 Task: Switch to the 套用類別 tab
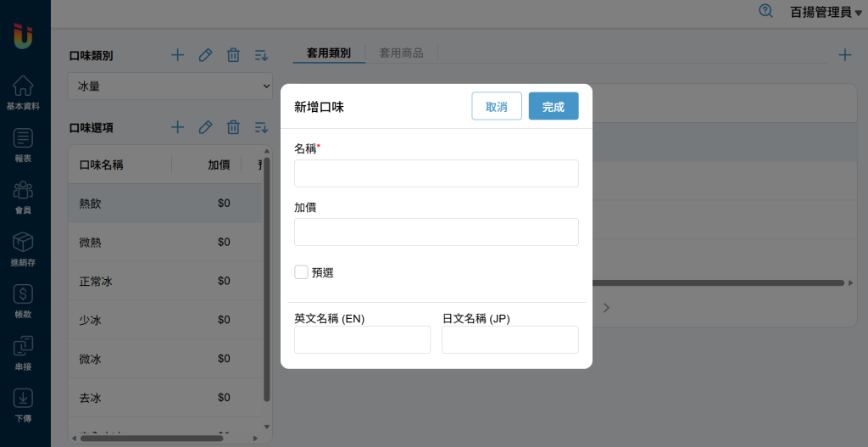tap(329, 53)
